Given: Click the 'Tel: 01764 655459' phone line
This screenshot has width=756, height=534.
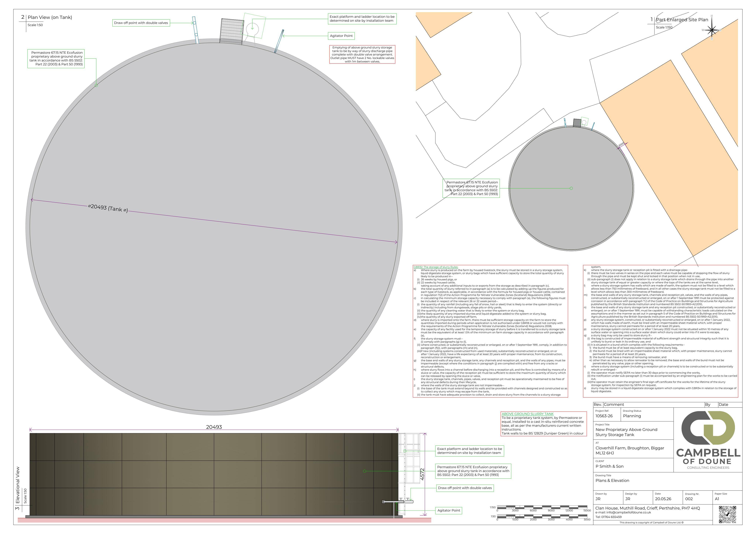Looking at the screenshot, I should pyautogui.click(x=609, y=517).
